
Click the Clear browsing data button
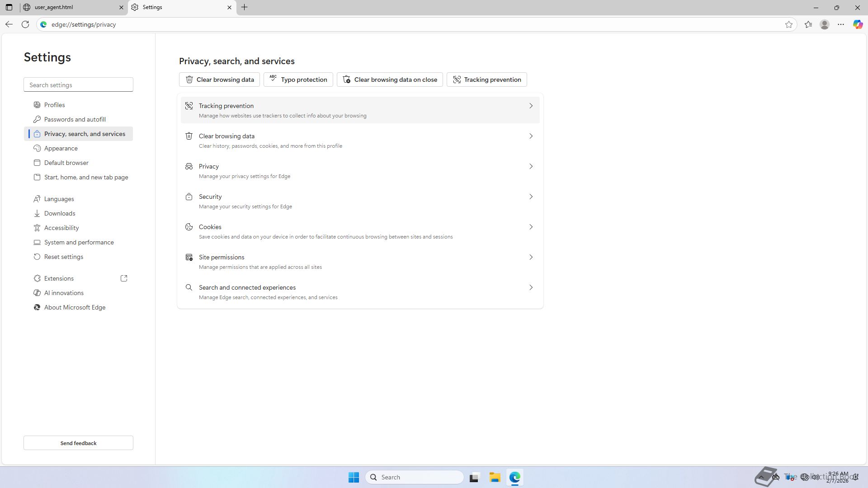[x=219, y=80]
